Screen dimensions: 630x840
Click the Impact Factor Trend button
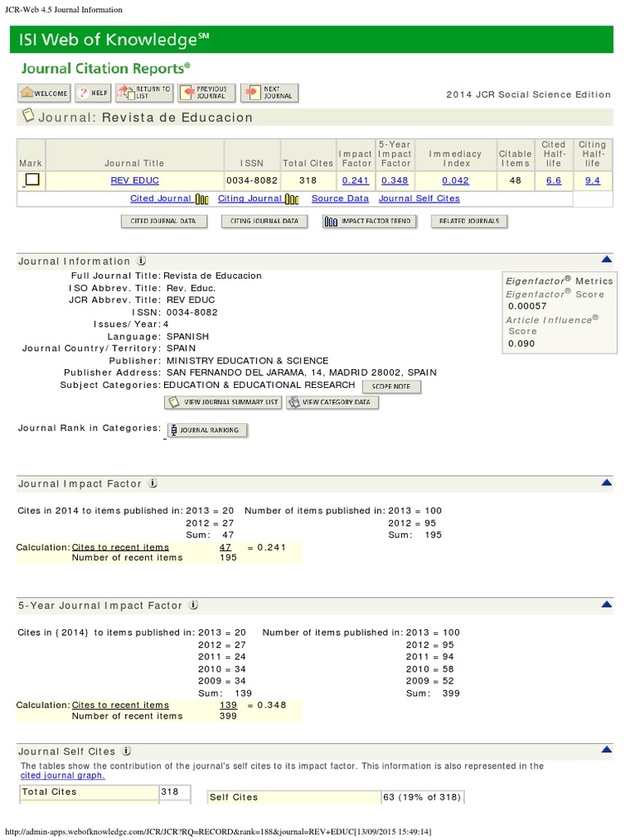click(x=369, y=221)
